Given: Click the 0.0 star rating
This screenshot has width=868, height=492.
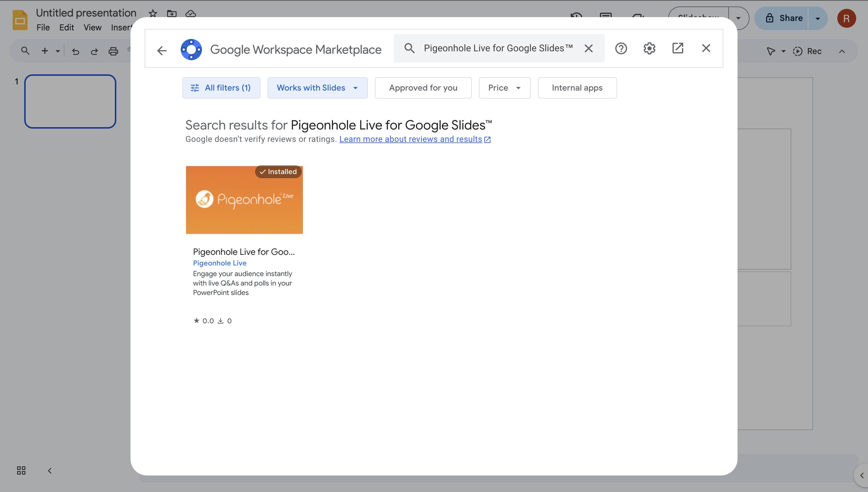Looking at the screenshot, I should [203, 321].
